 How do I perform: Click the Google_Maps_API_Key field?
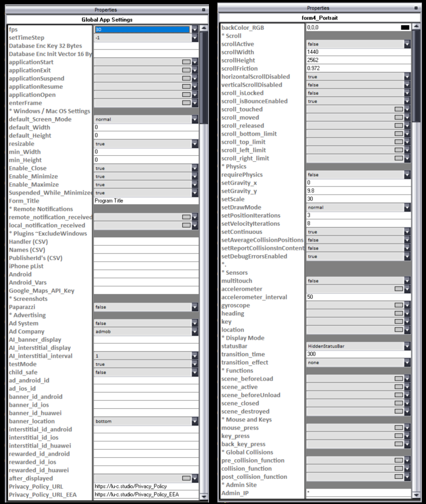click(146, 291)
